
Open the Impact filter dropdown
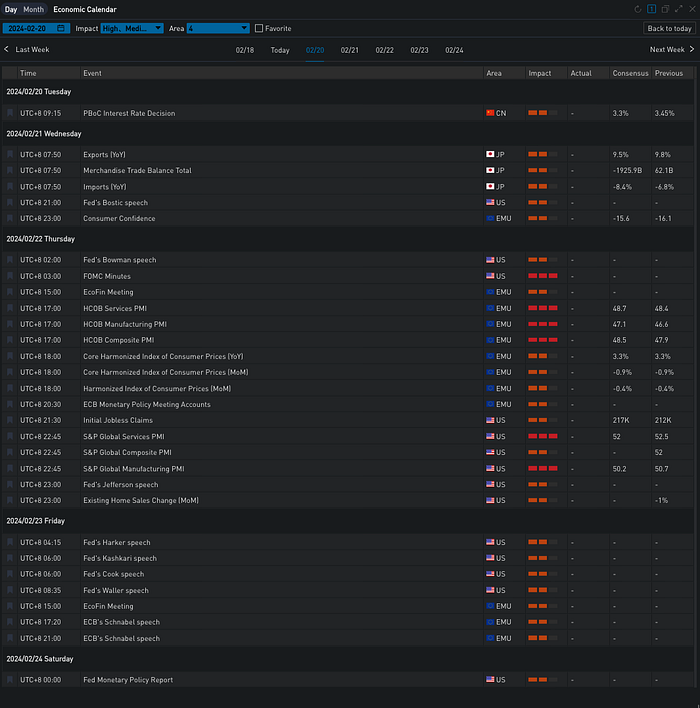point(132,29)
